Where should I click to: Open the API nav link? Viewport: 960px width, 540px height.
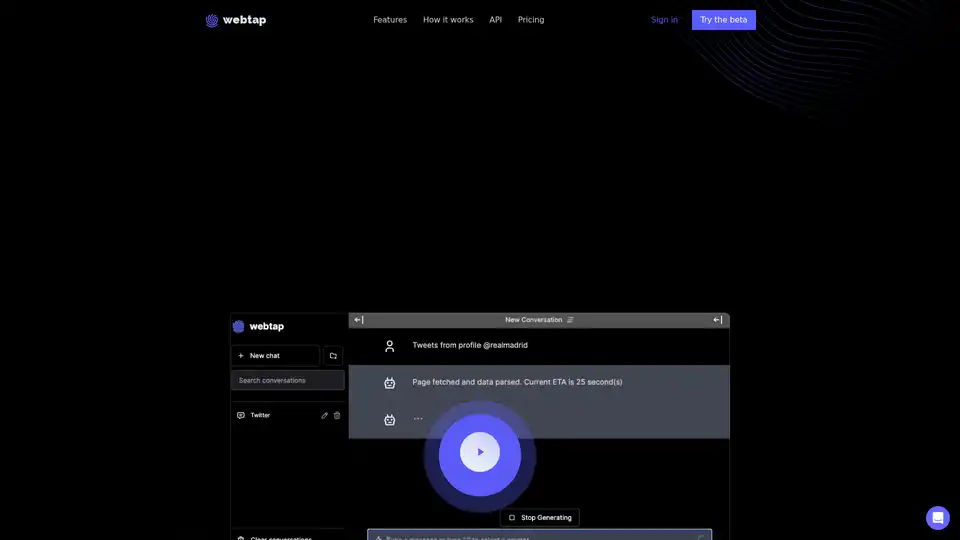[495, 20]
